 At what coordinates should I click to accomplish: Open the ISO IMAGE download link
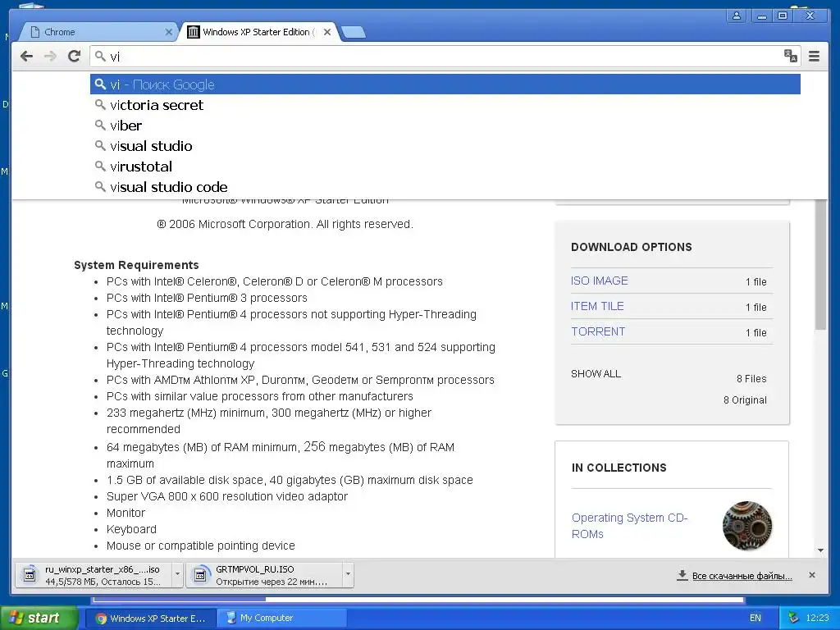(x=599, y=281)
